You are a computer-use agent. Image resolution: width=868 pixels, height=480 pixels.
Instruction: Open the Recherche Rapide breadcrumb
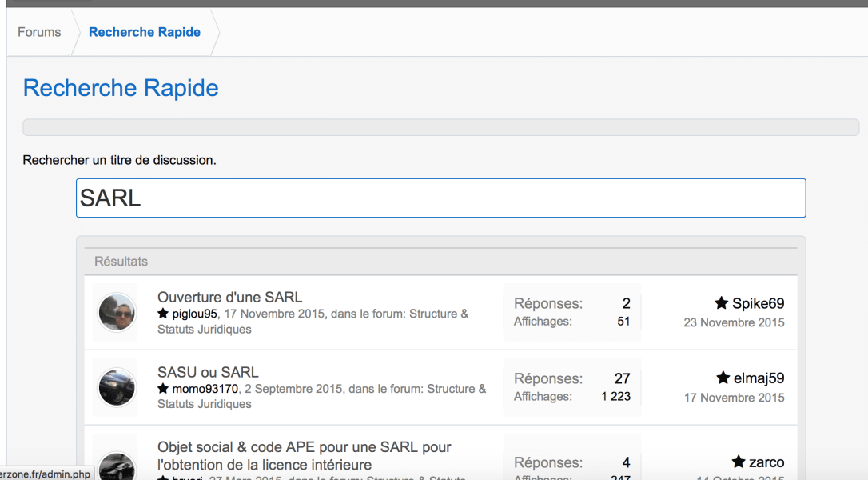(145, 32)
